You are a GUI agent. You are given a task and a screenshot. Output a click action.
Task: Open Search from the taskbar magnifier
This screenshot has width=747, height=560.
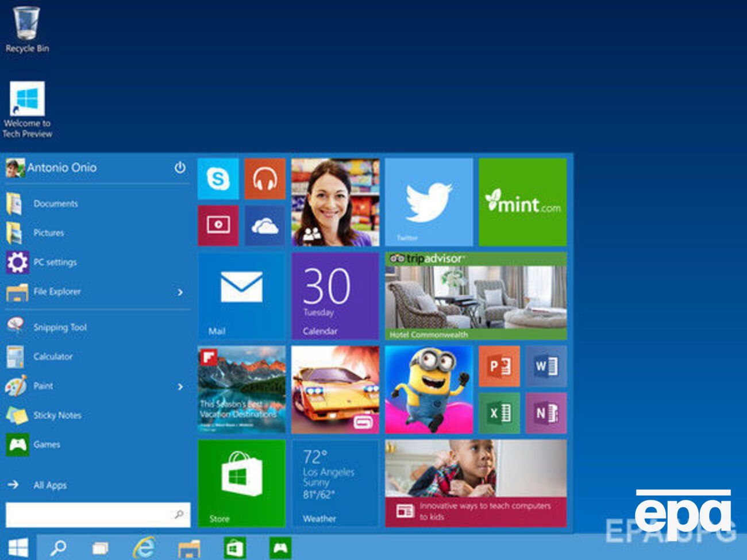click(58, 548)
